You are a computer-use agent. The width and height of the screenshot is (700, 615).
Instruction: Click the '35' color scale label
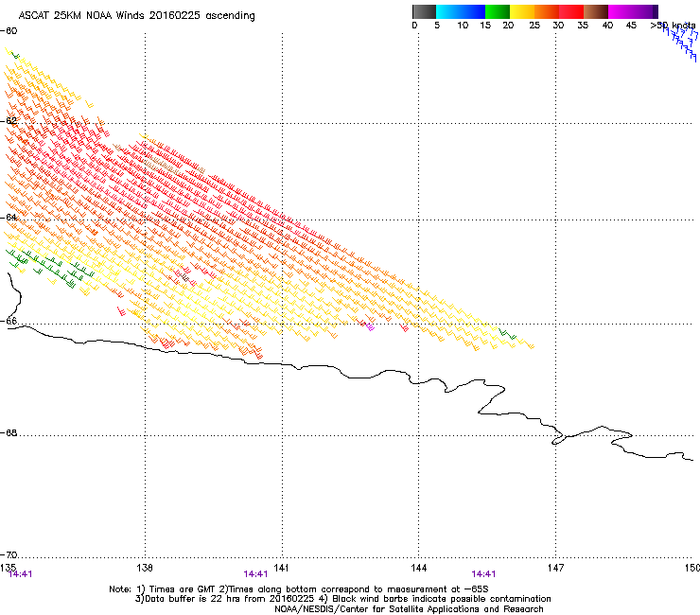point(583,26)
